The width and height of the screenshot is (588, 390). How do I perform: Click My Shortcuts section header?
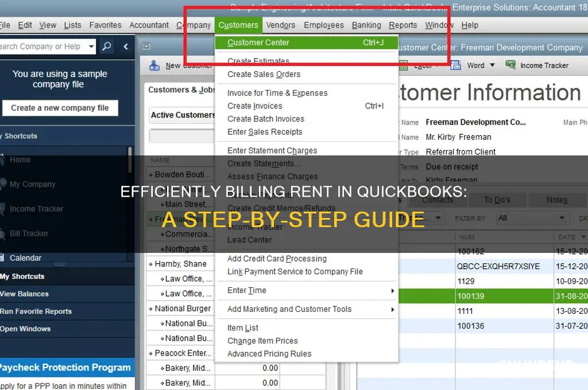(x=67, y=276)
